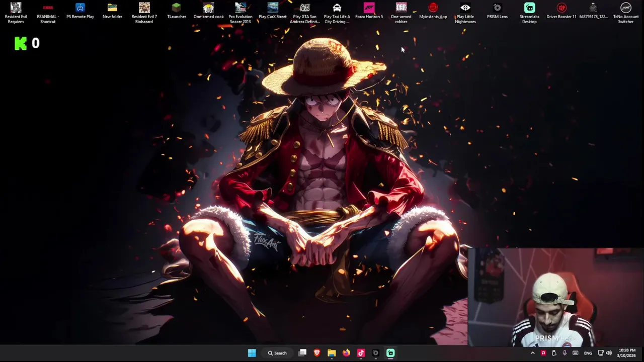
Task: Launch Brave browser from taskbar
Action: pos(317,353)
